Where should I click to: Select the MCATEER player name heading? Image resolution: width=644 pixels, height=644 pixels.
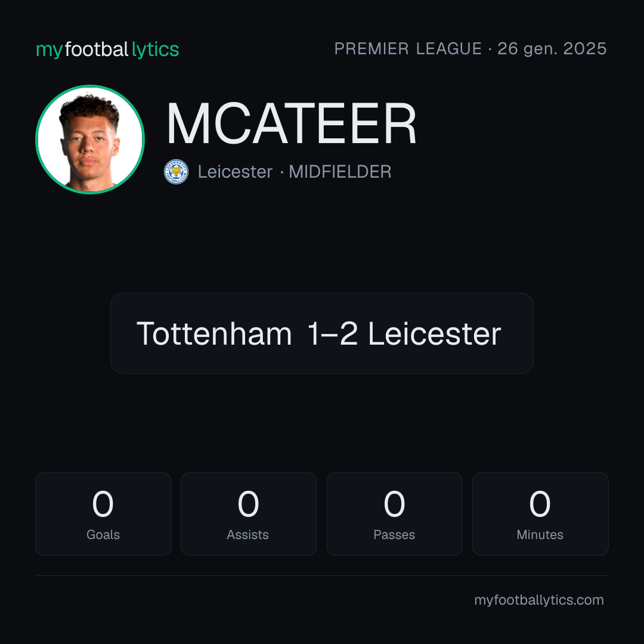[x=291, y=123]
